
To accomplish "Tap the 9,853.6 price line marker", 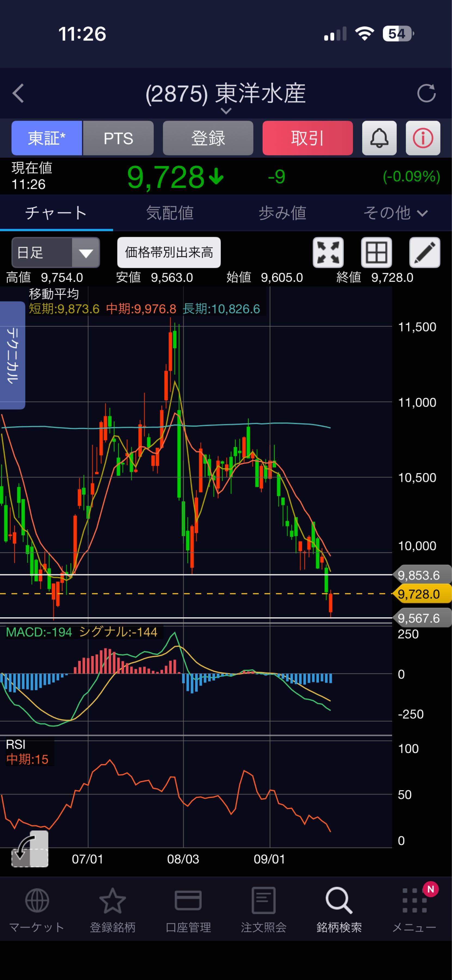I will point(422,575).
